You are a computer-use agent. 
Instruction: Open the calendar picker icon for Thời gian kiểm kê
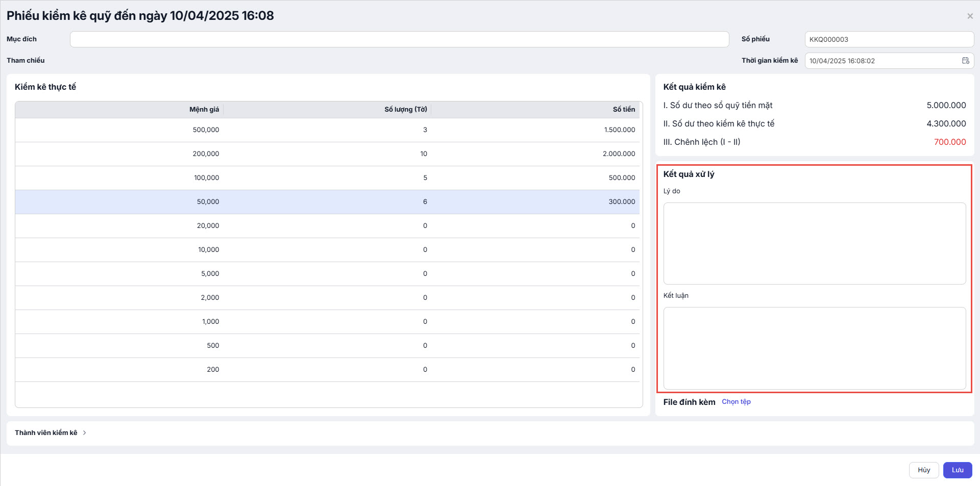pyautogui.click(x=965, y=61)
